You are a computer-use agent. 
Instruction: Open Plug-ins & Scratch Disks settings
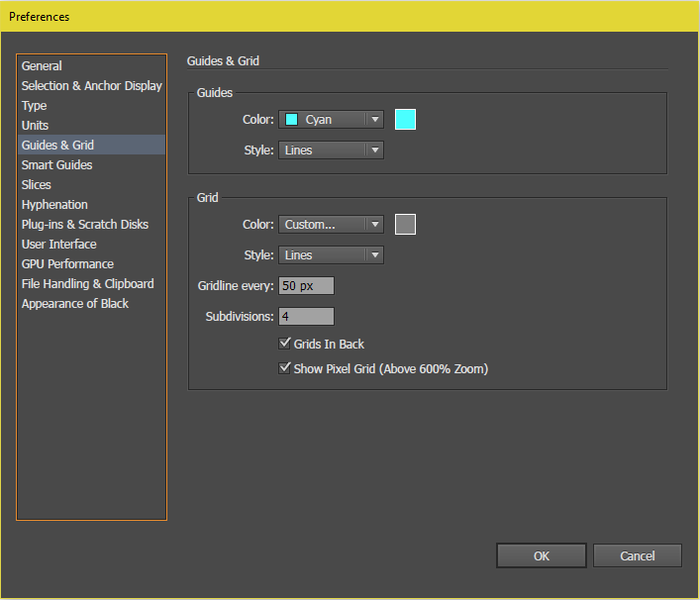point(84,225)
